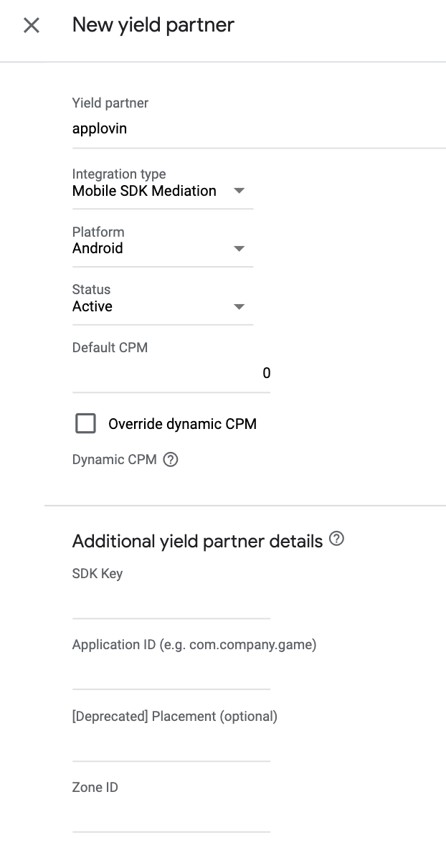Viewport: 446px width, 868px height.
Task: Click the Dynamic CPM help icon
Action: coord(171,460)
